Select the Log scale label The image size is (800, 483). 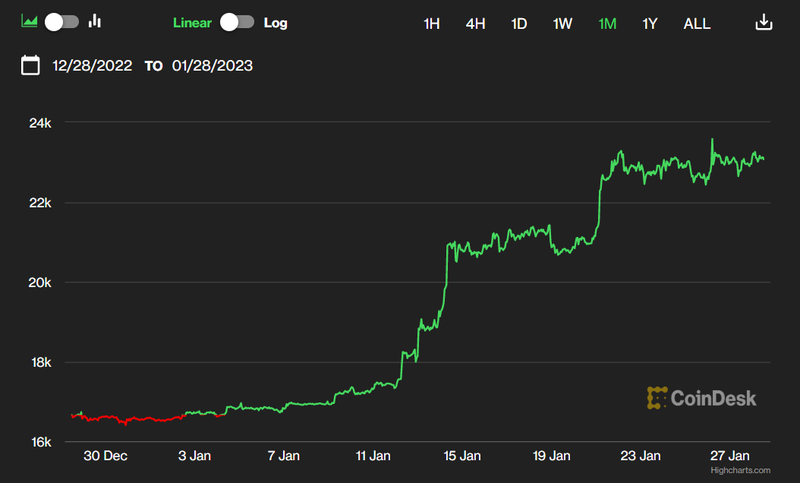[275, 22]
